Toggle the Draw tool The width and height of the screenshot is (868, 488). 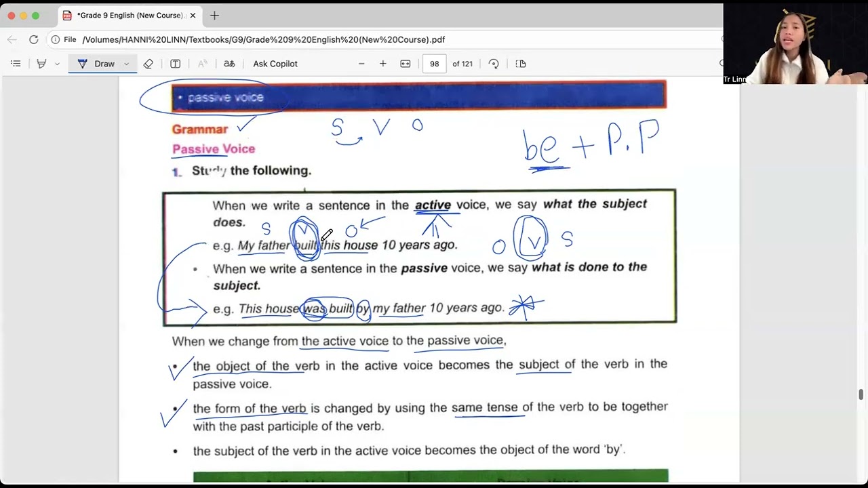coord(96,64)
